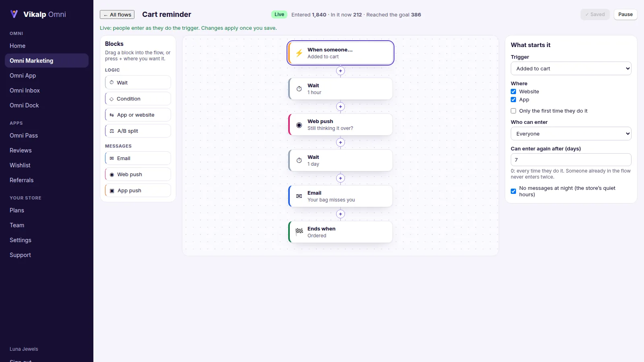This screenshot has width=644, height=362.
Task: Click the 'Cart reminder' flow title
Action: tap(167, 14)
